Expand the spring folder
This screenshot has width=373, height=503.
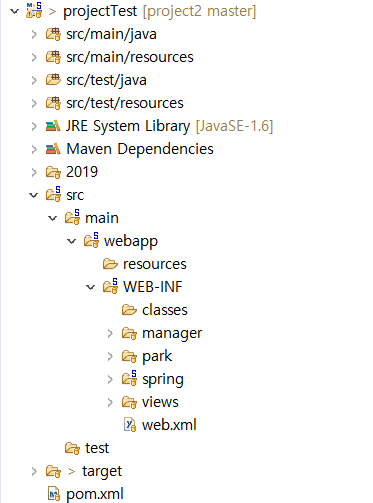[x=110, y=379]
